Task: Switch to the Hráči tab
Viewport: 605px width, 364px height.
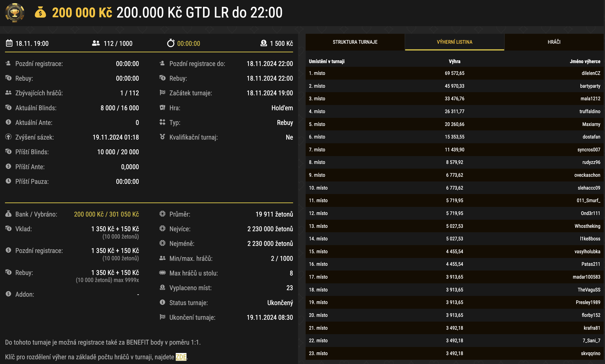Action: coord(554,42)
